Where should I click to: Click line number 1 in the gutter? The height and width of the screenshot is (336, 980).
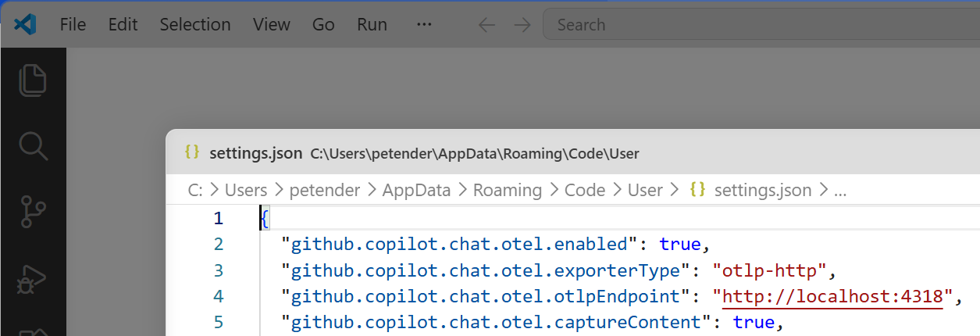[219, 218]
